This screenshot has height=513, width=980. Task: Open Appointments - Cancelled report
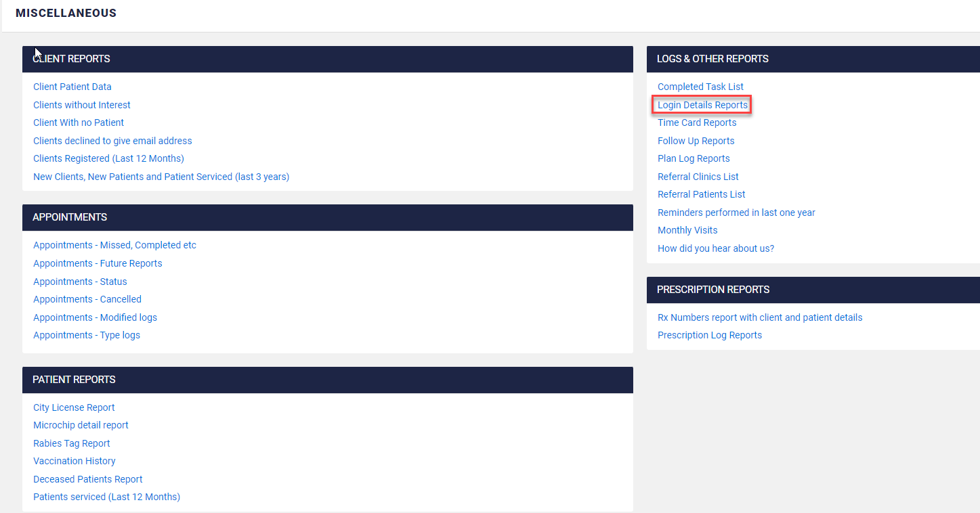(87, 299)
